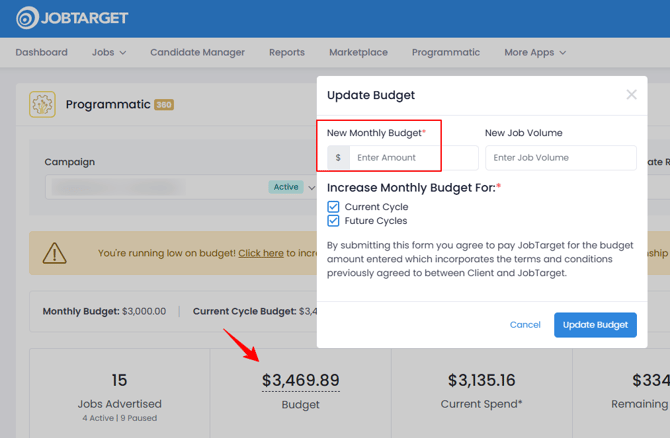The height and width of the screenshot is (438, 670).
Task: Click the Programmatic gear icon
Action: tap(42, 104)
